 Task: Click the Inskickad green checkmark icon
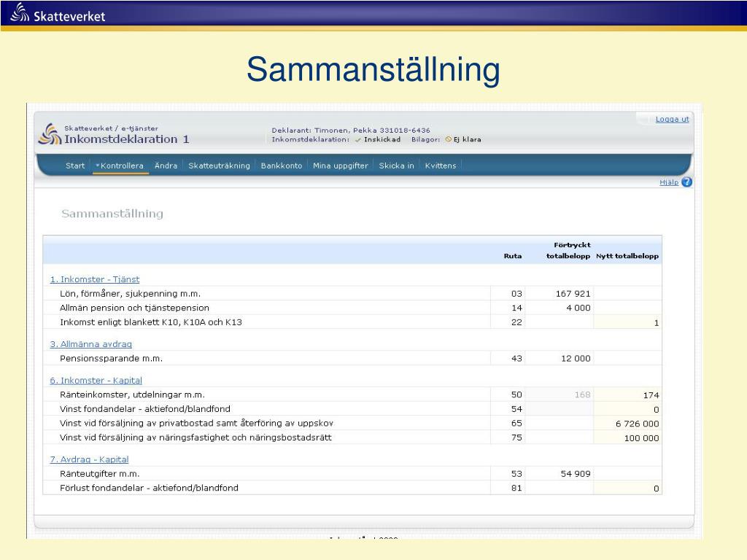coord(357,139)
